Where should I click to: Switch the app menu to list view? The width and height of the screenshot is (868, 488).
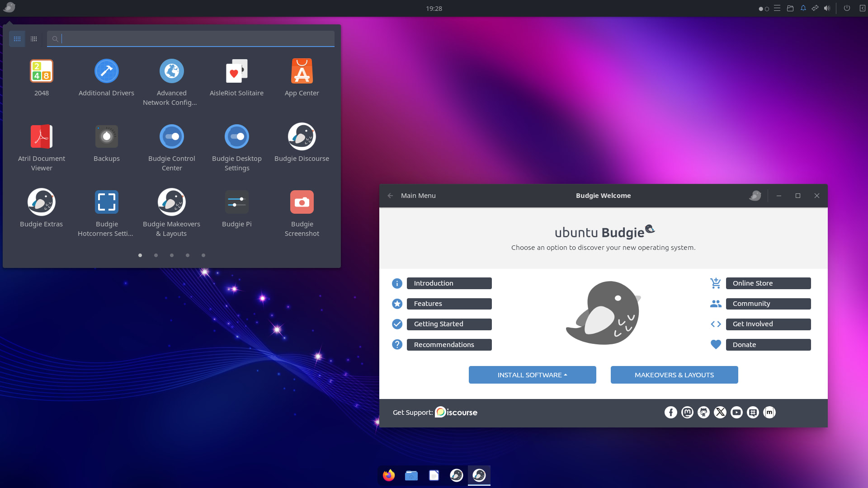33,39
